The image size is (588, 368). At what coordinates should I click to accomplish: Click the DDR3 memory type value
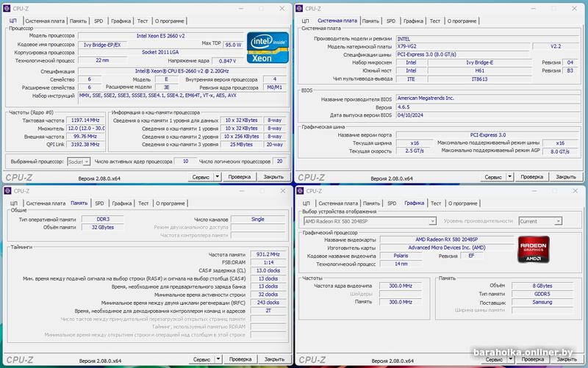tap(103, 219)
